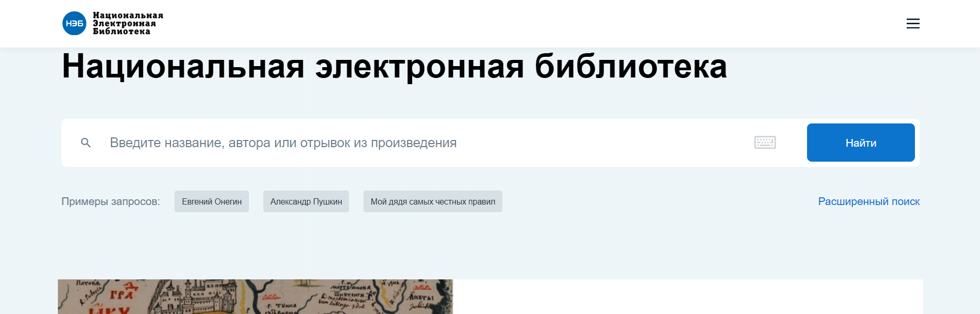The height and width of the screenshot is (314, 980).
Task: Click the Найти search button
Action: 861,143
